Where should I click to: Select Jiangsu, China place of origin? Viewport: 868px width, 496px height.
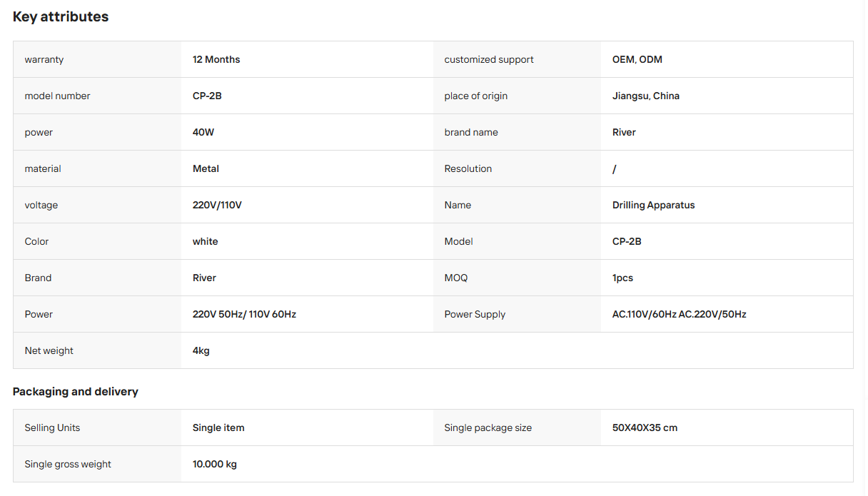(x=646, y=96)
